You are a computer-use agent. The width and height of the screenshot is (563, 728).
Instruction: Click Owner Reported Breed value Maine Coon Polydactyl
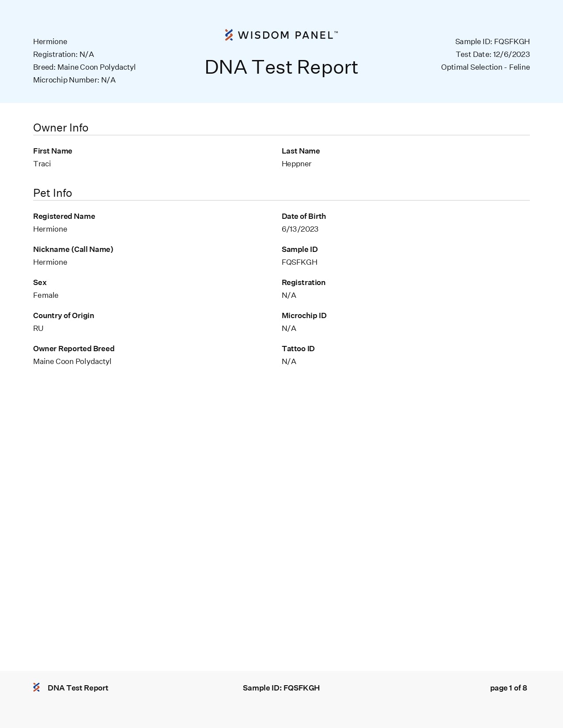click(x=72, y=361)
